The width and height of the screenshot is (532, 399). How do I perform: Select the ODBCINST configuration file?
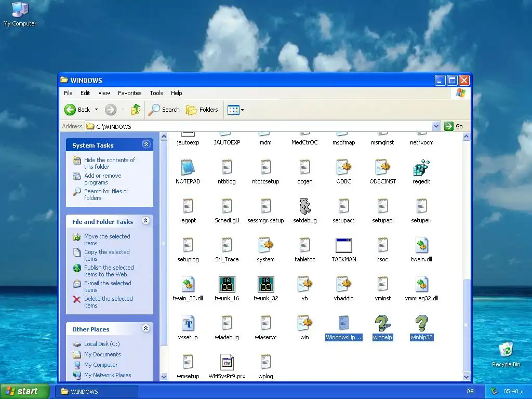pyautogui.click(x=382, y=167)
